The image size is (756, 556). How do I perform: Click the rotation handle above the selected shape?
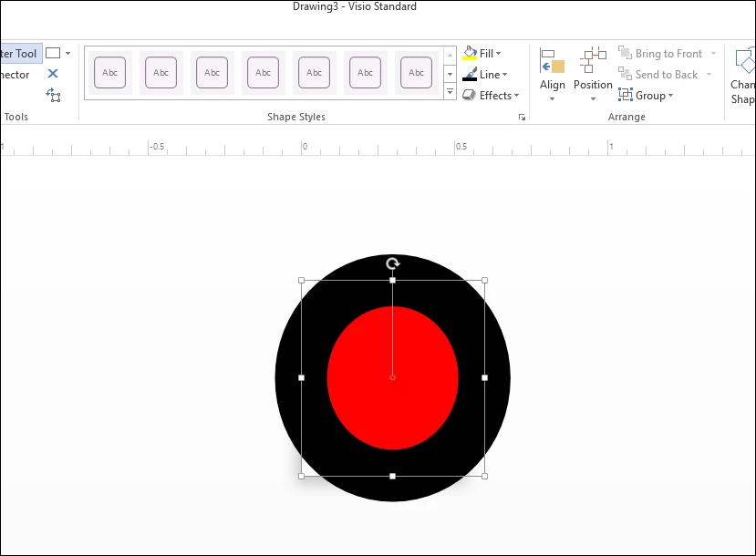393,263
